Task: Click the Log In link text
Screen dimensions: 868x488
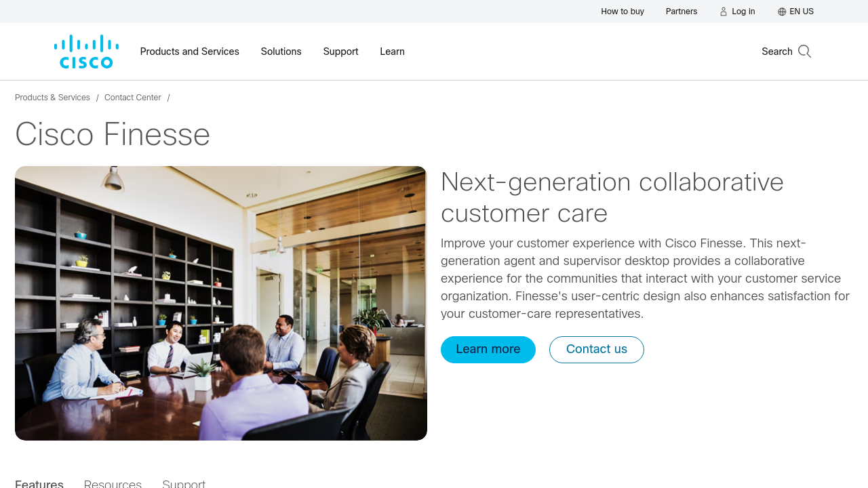Action: pos(743,12)
